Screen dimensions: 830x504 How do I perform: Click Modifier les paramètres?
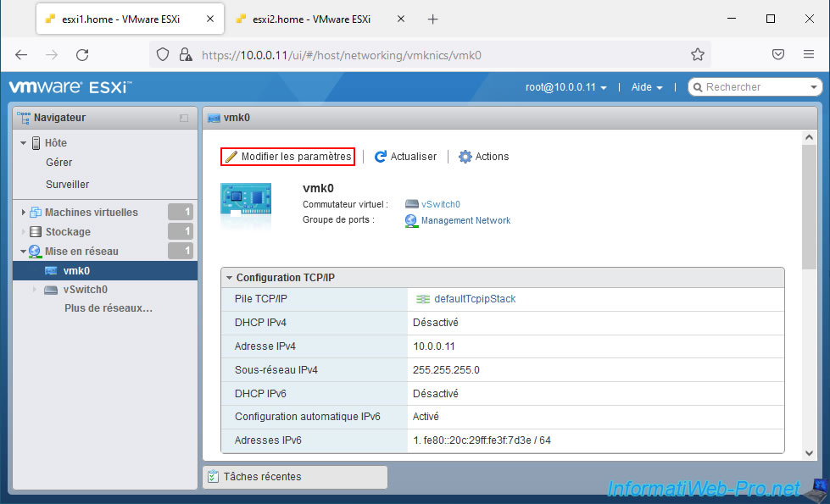click(288, 157)
